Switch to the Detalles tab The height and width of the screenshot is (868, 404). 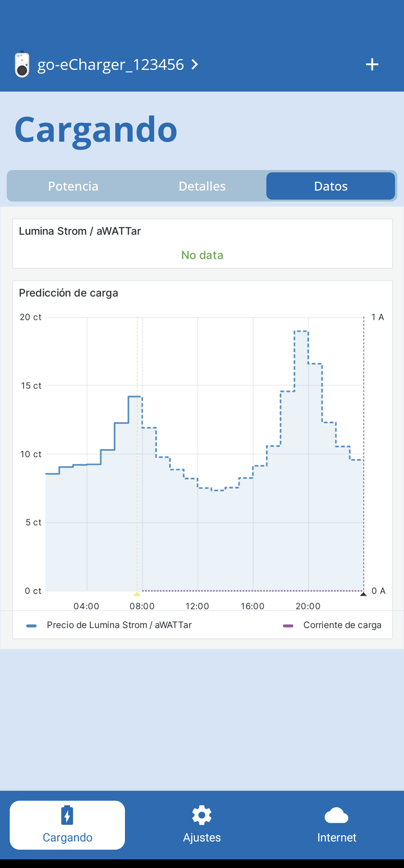[x=202, y=186]
